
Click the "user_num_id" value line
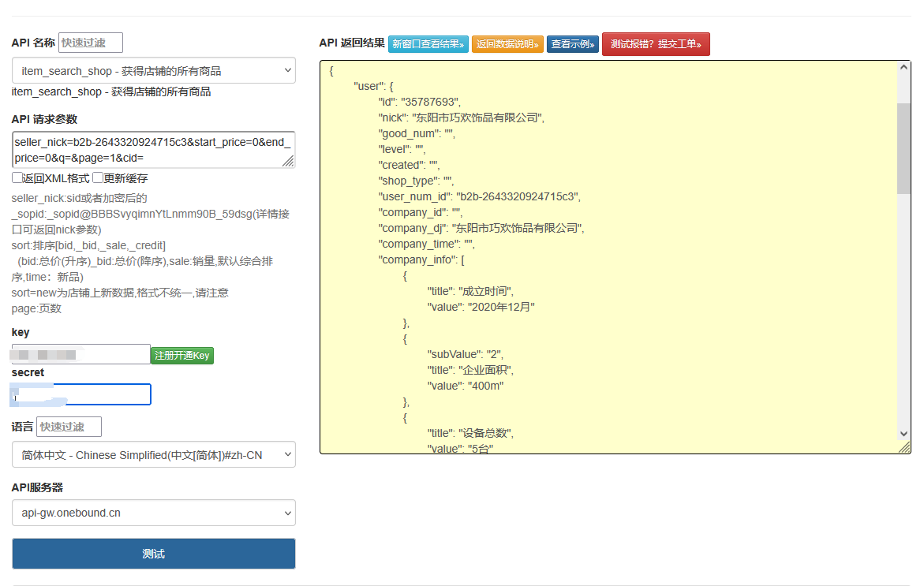pyautogui.click(x=480, y=196)
